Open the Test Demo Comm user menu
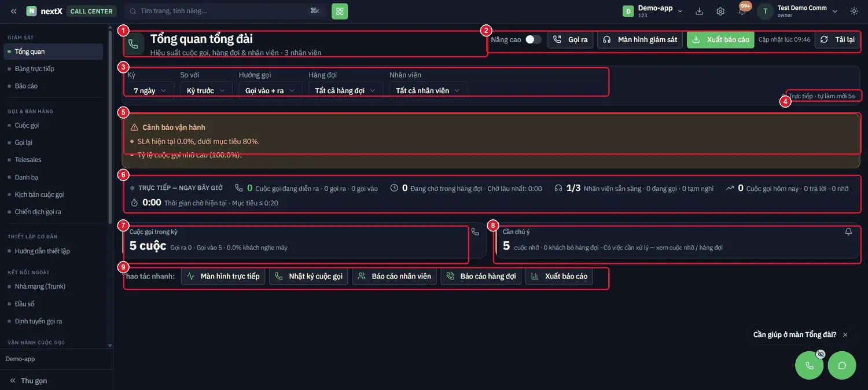Screen dimensions: 868x390 click(799, 11)
